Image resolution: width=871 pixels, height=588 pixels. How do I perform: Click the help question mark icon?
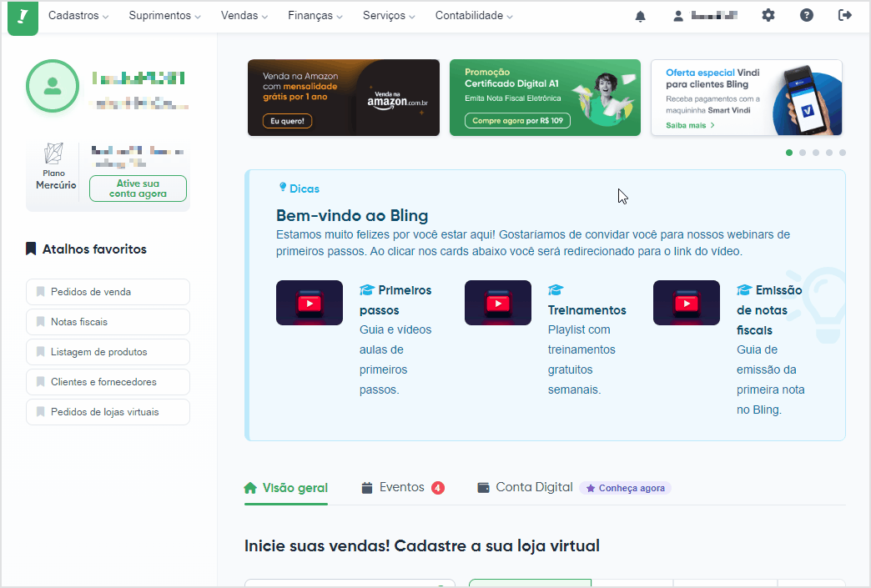click(x=807, y=16)
